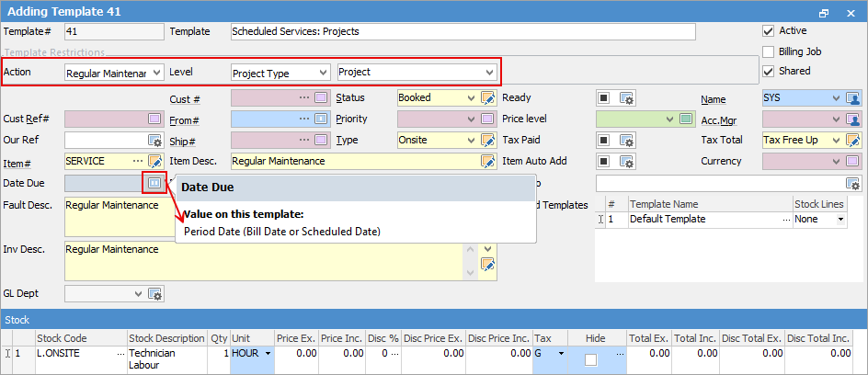Click the Priority field options icon
868x375 pixels.
[x=487, y=119]
